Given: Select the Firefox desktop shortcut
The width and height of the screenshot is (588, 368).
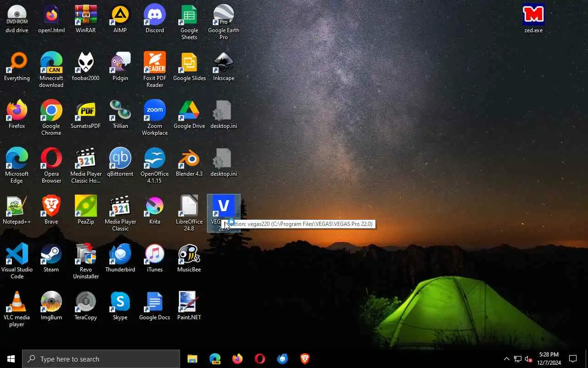Looking at the screenshot, I should click(x=17, y=114).
